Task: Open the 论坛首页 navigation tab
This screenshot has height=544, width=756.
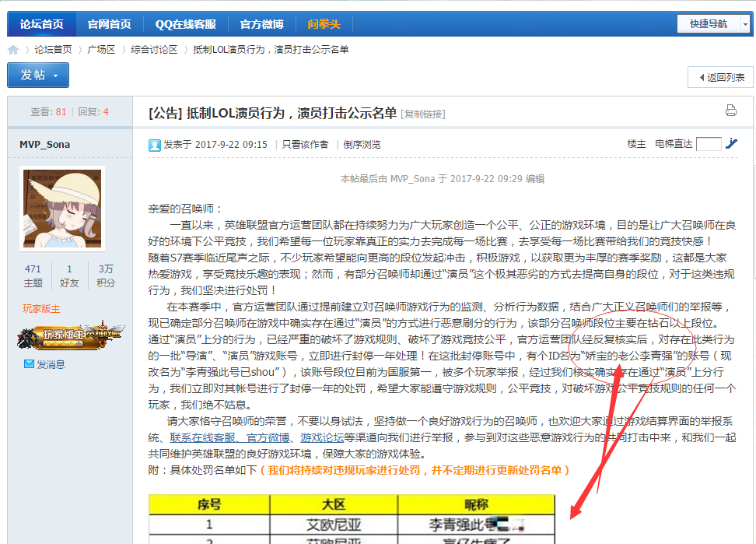Action: pos(41,24)
